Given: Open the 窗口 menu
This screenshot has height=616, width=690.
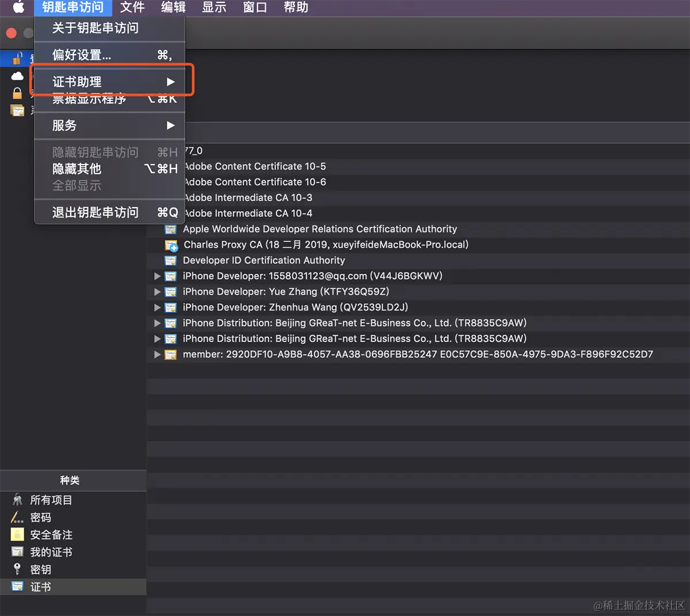Looking at the screenshot, I should click(255, 7).
